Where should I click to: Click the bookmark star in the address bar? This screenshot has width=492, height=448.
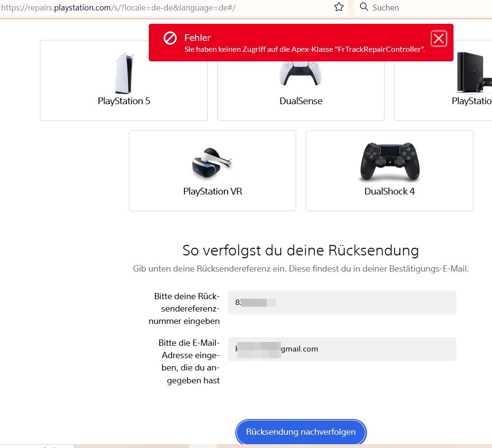pyautogui.click(x=338, y=7)
